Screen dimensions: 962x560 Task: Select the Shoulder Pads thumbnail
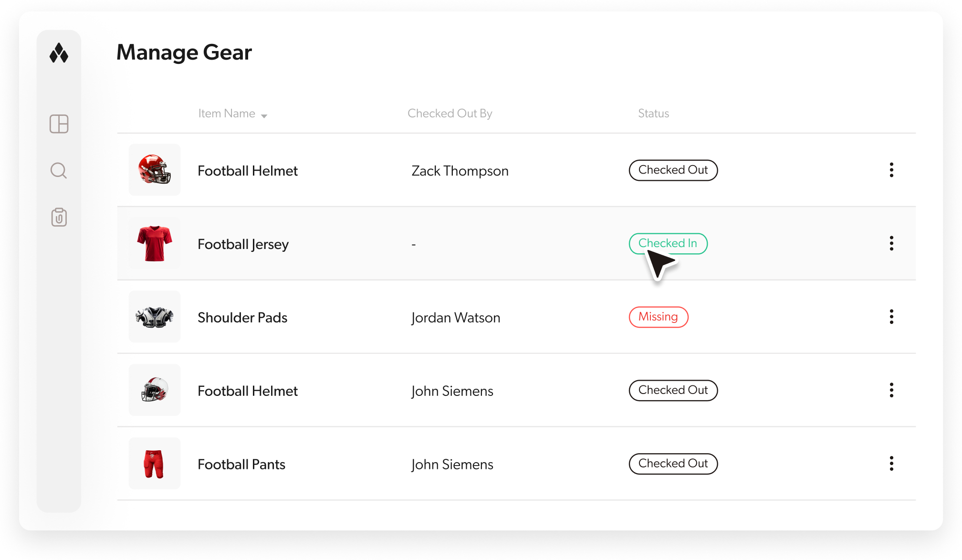point(154,317)
